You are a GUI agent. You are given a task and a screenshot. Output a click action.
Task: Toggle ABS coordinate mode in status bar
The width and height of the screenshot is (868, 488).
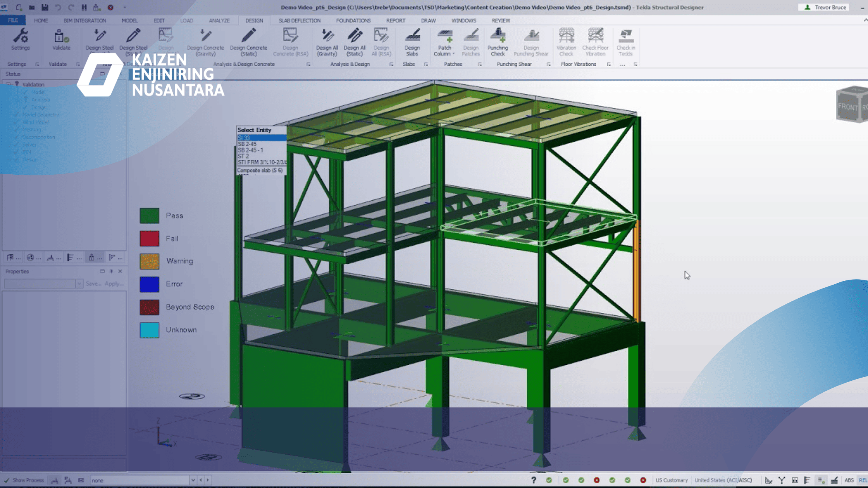tap(849, 480)
